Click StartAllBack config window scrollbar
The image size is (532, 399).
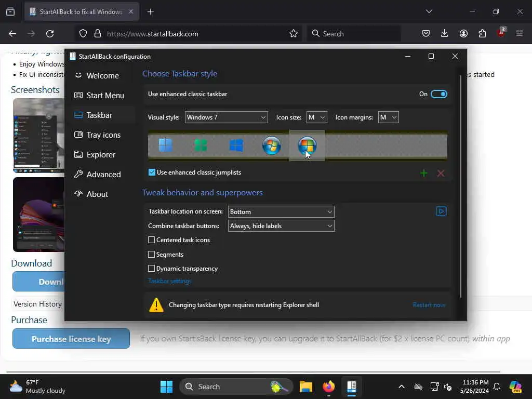(461, 187)
